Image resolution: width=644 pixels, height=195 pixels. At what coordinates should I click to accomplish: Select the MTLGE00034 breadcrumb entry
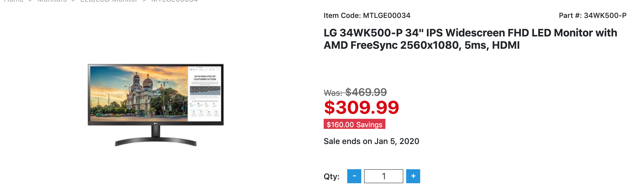coord(174,1)
